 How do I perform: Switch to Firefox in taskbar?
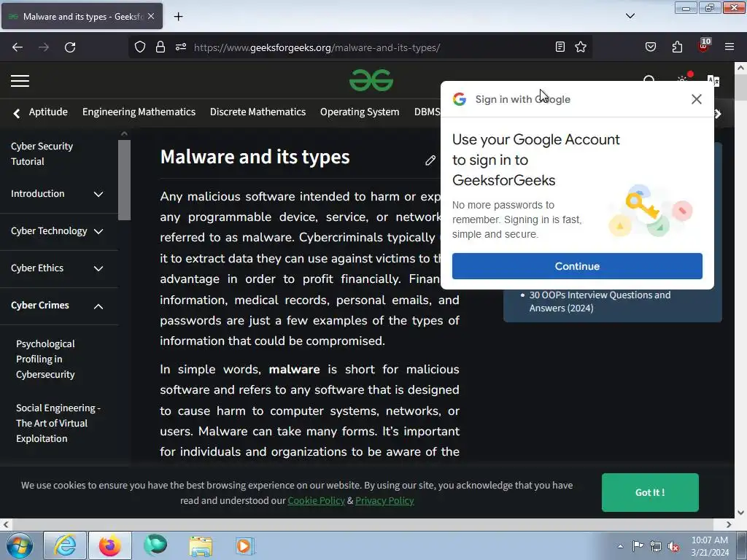pyautogui.click(x=110, y=545)
